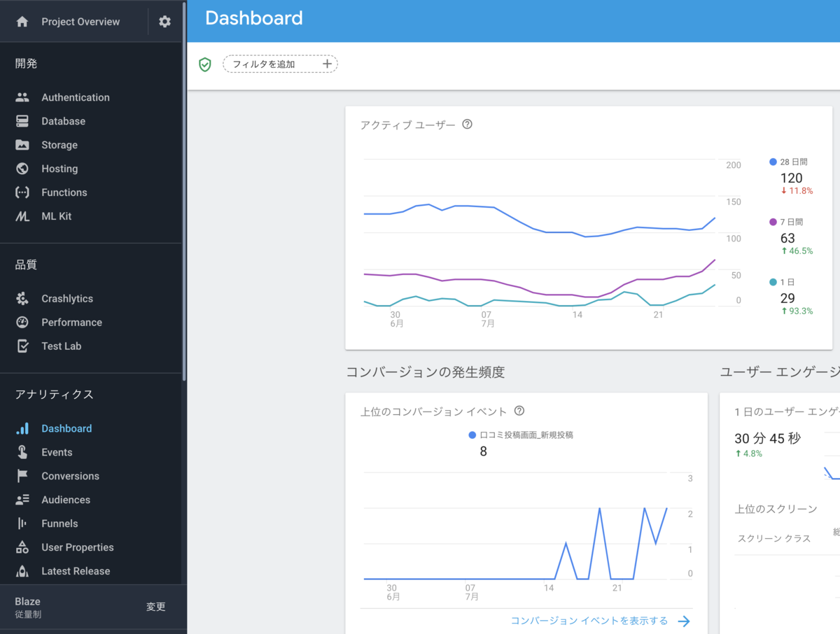The width and height of the screenshot is (840, 634).
Task: Click the Dashboard bar chart icon
Action: tap(22, 428)
